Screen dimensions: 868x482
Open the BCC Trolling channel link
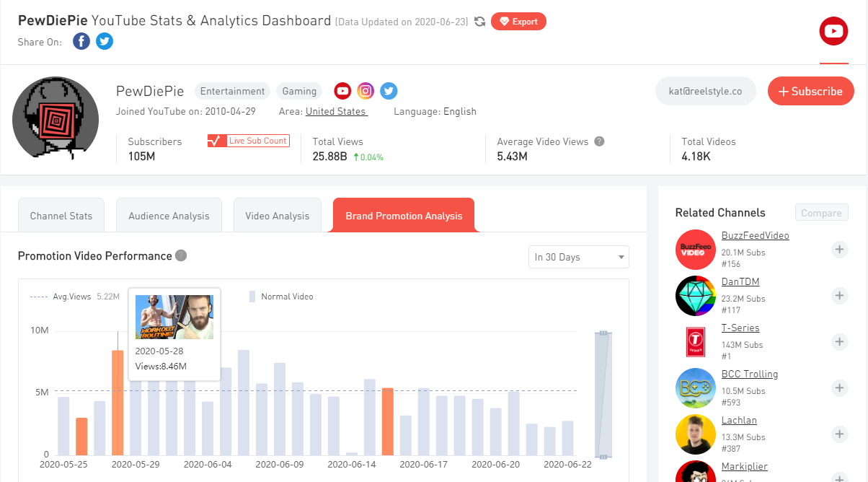coord(750,374)
